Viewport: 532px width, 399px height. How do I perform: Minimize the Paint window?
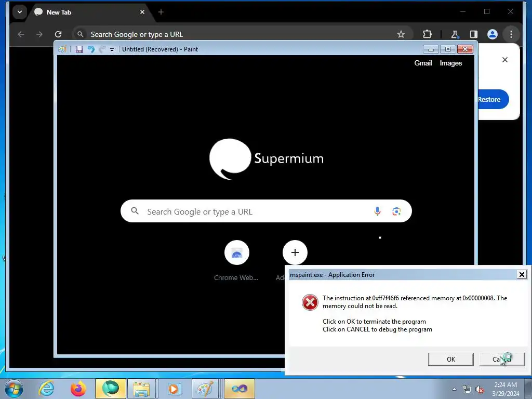click(431, 49)
